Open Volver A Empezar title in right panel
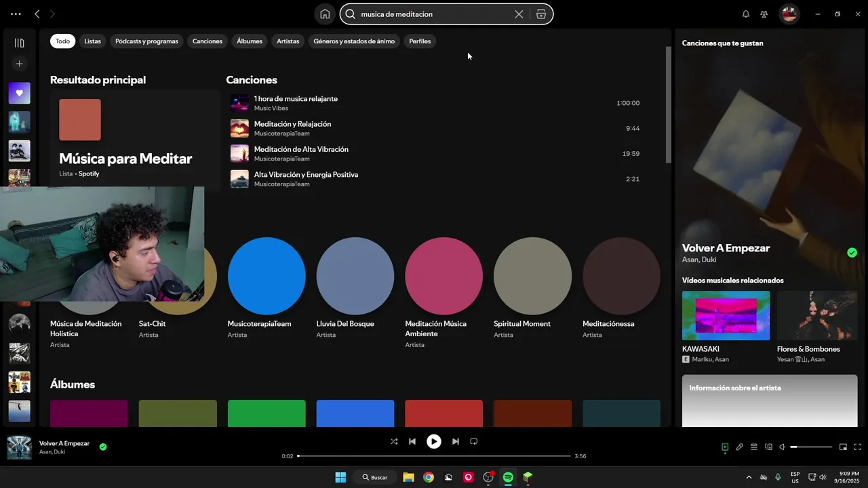 (726, 248)
